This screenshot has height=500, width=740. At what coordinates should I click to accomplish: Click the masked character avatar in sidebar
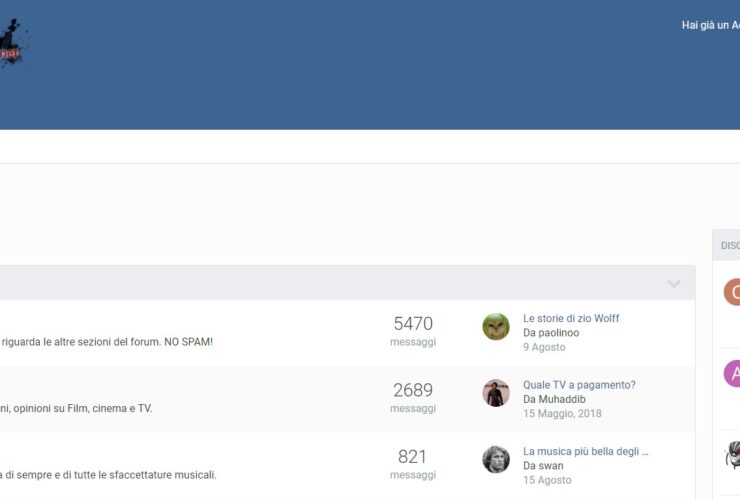tap(732, 455)
